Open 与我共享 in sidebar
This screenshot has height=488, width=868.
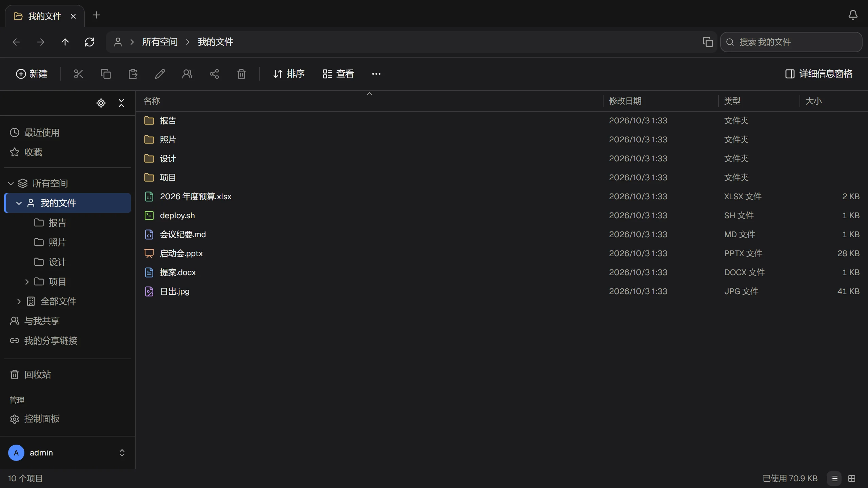67,321
